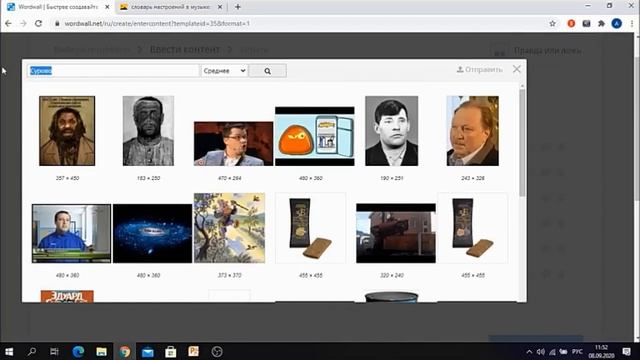
Task: Open the Среднее size dropdown
Action: 224,71
